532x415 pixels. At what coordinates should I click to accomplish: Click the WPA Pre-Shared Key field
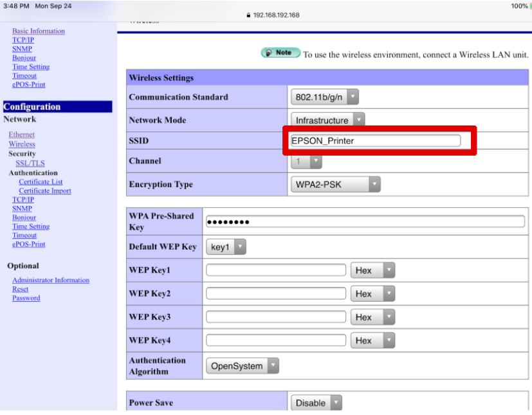(x=365, y=222)
